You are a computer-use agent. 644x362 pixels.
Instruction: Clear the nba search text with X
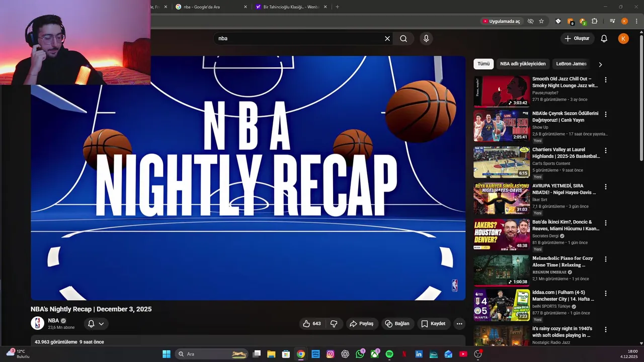tap(387, 39)
